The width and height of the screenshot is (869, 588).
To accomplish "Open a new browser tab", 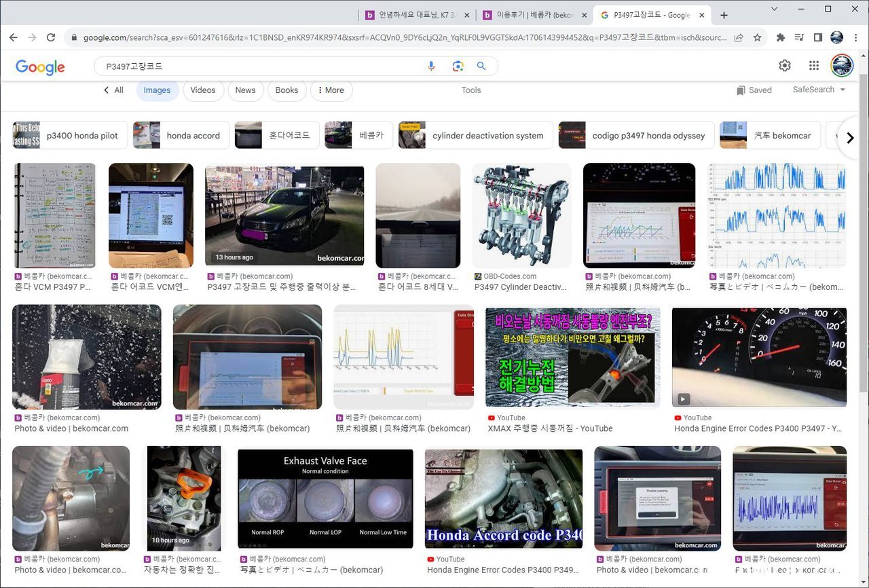I will pyautogui.click(x=724, y=15).
